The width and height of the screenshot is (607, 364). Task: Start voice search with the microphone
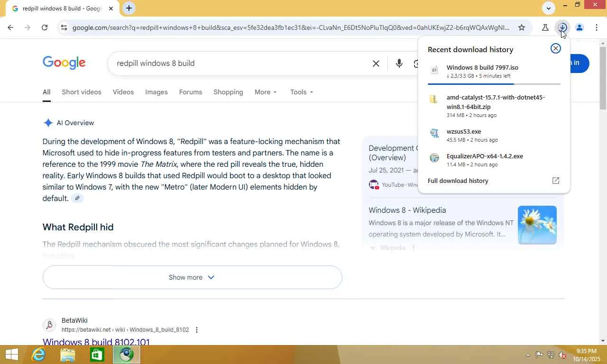click(399, 64)
